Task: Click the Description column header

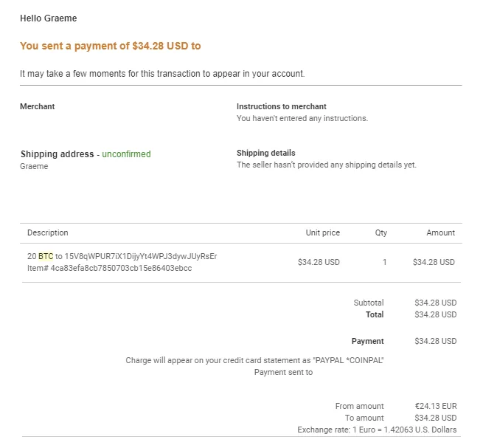Action: coord(48,232)
